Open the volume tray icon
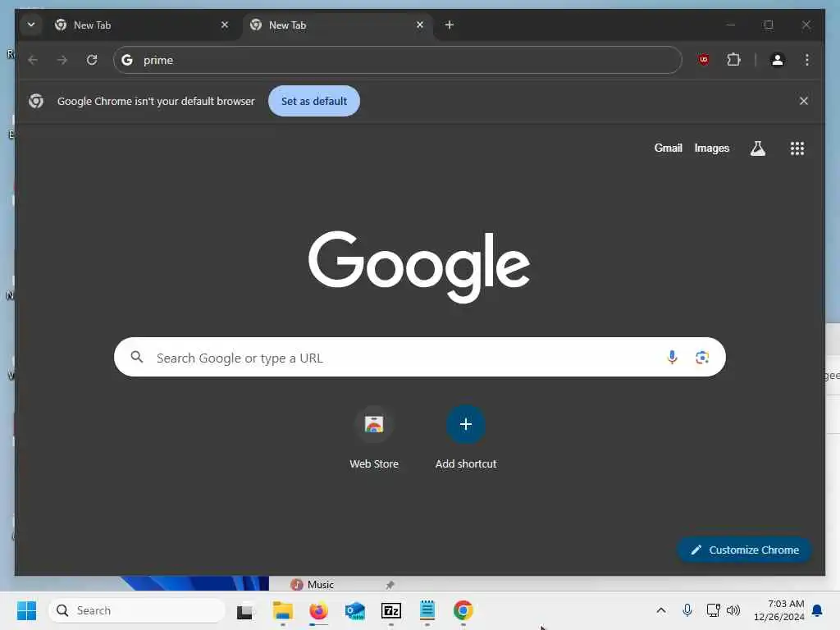 [x=733, y=610]
